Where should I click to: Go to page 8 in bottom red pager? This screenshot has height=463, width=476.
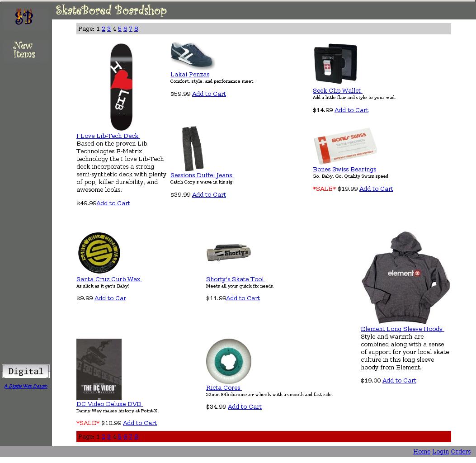[136, 437]
